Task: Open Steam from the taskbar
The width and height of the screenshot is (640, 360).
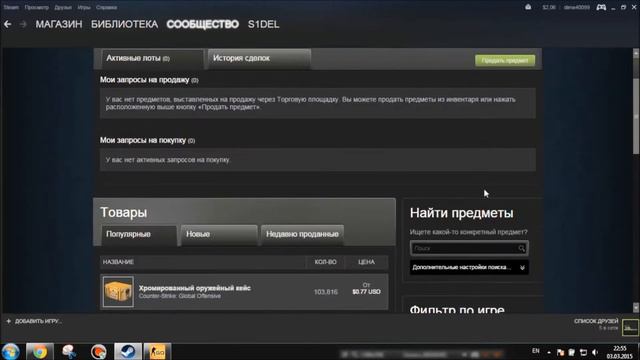Action: pos(128,351)
